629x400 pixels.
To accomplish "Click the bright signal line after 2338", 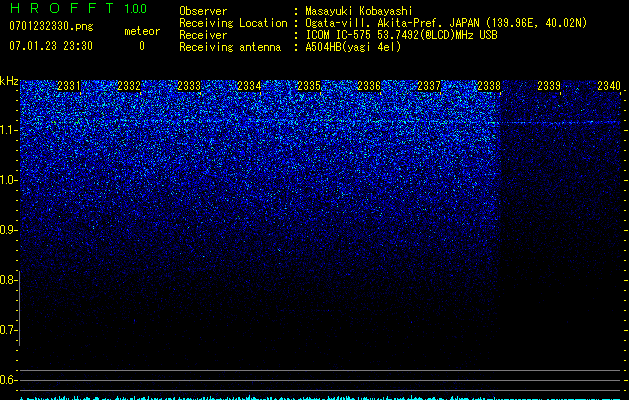I will coord(561,122).
